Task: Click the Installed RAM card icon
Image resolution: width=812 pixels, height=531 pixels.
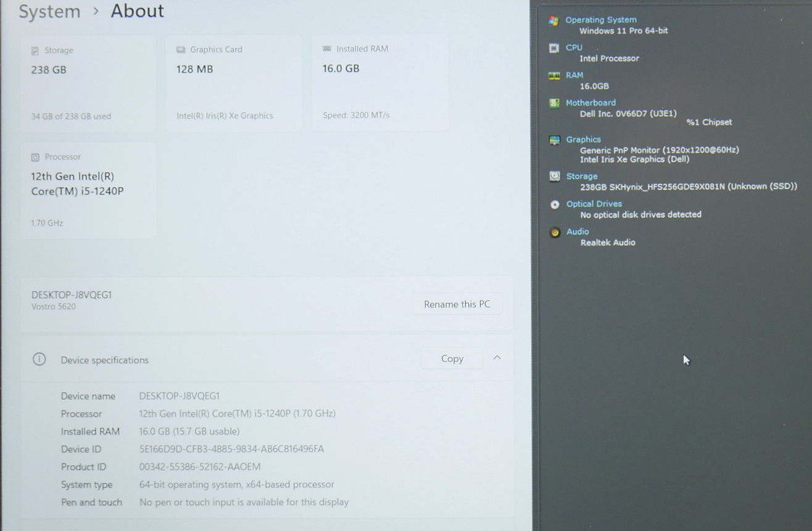Action: (327, 49)
